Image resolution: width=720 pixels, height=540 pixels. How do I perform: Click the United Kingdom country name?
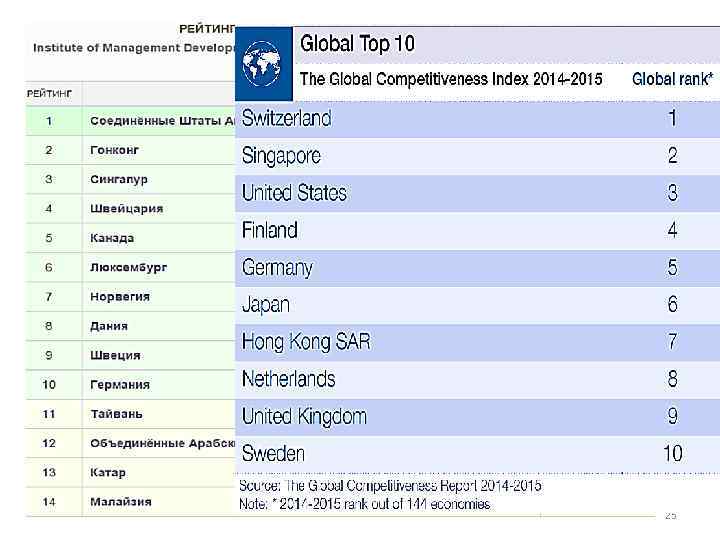[x=304, y=416]
